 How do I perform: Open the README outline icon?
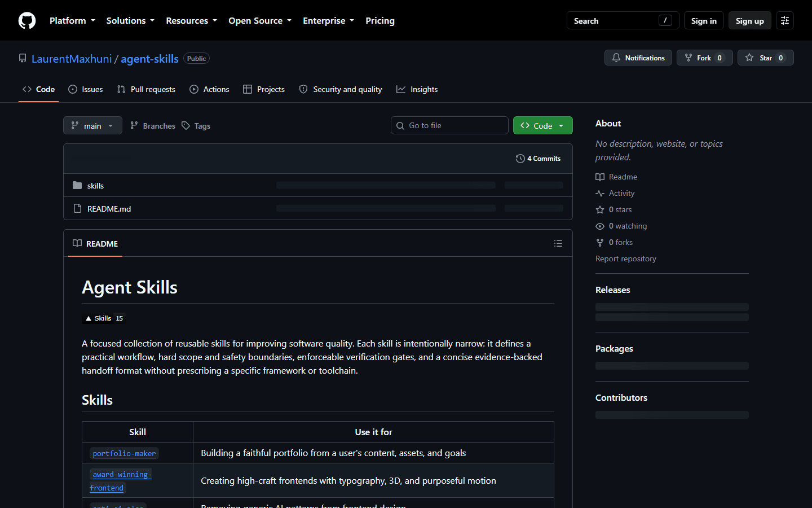[558, 243]
